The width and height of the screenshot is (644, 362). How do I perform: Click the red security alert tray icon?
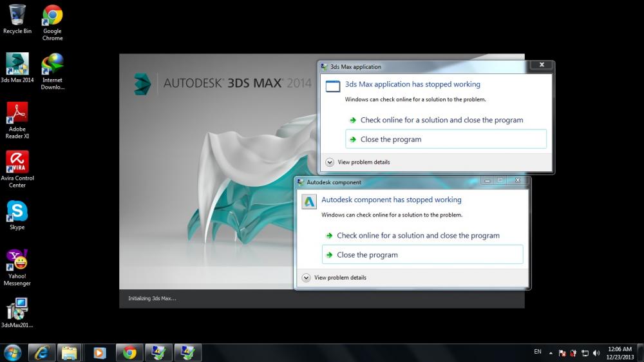point(573,353)
